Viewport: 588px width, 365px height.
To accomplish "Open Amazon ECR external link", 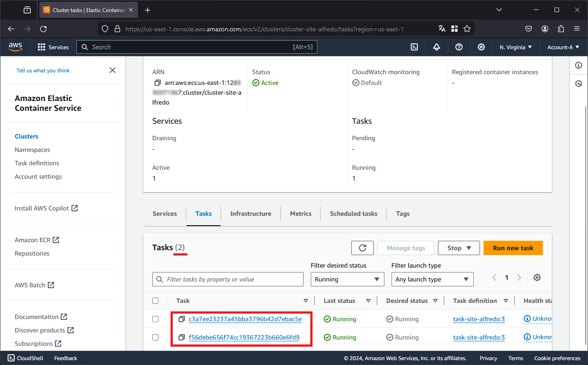I will click(x=37, y=240).
